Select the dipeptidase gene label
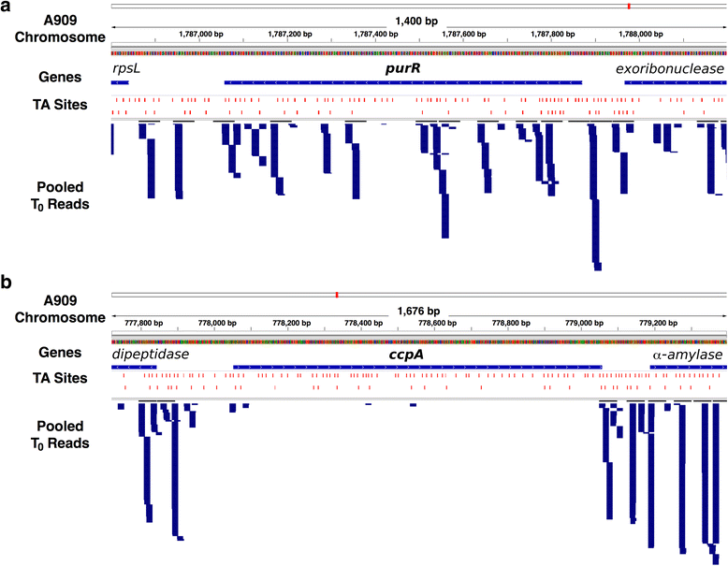 (x=151, y=356)
